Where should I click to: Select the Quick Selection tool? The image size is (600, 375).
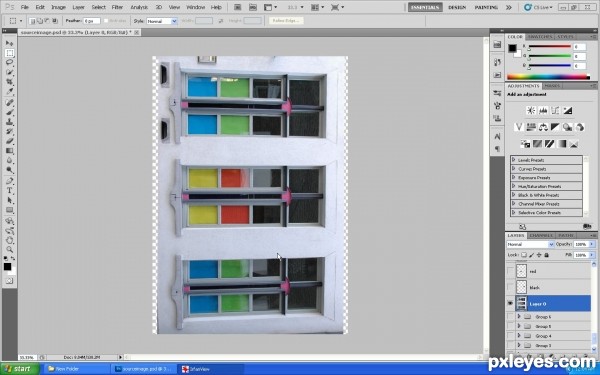point(10,72)
